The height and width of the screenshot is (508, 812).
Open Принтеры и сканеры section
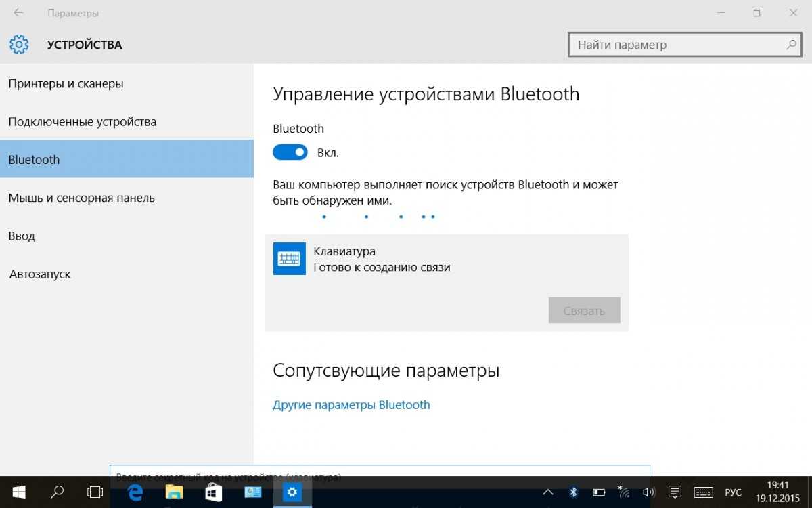66,84
